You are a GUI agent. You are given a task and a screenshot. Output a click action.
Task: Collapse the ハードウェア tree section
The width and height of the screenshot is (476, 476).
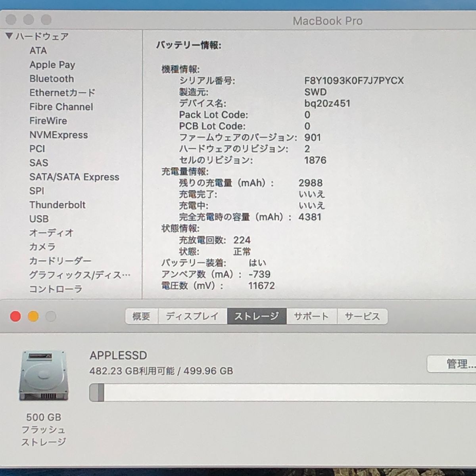click(10, 36)
